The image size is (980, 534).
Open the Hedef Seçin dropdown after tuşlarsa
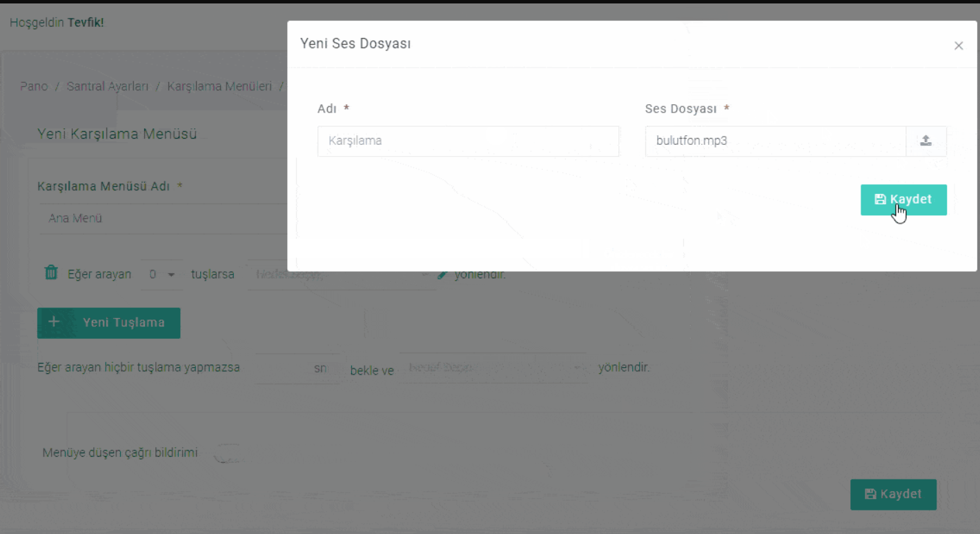341,274
